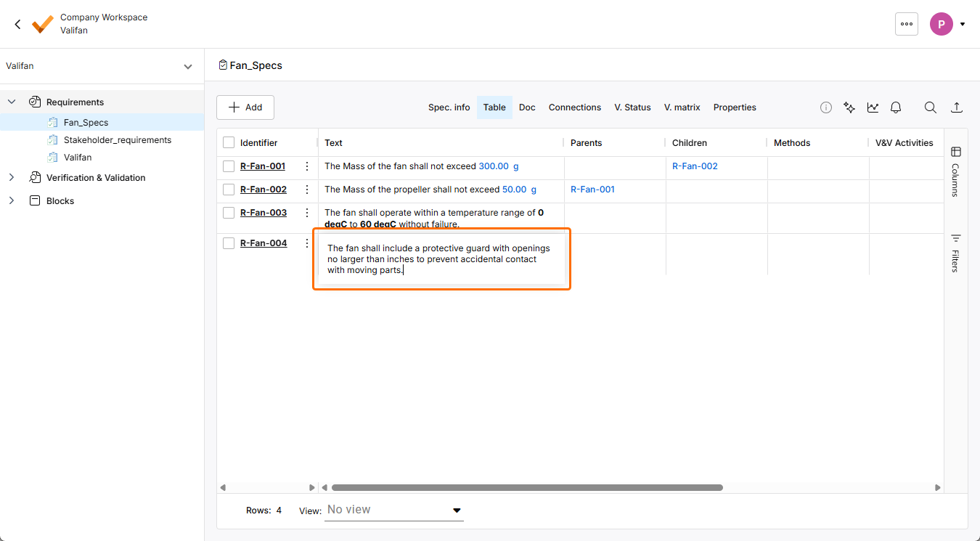Switch to the Doc tab
The height and width of the screenshot is (541, 980).
[x=527, y=107]
